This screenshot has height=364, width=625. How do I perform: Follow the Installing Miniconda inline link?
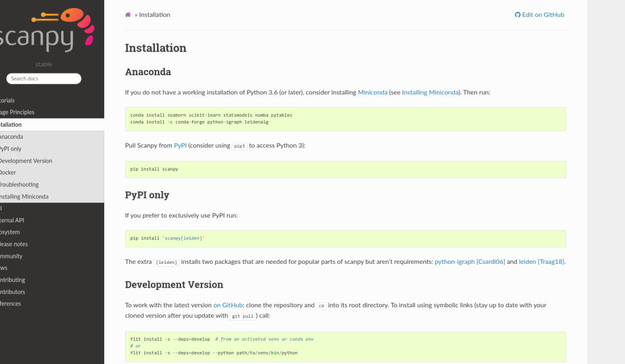point(430,92)
